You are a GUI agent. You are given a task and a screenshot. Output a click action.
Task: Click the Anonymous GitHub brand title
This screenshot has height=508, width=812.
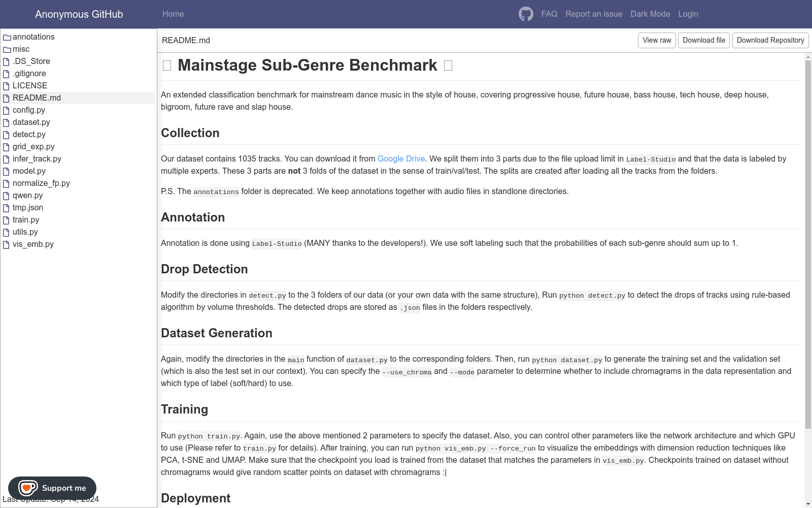pyautogui.click(x=79, y=14)
